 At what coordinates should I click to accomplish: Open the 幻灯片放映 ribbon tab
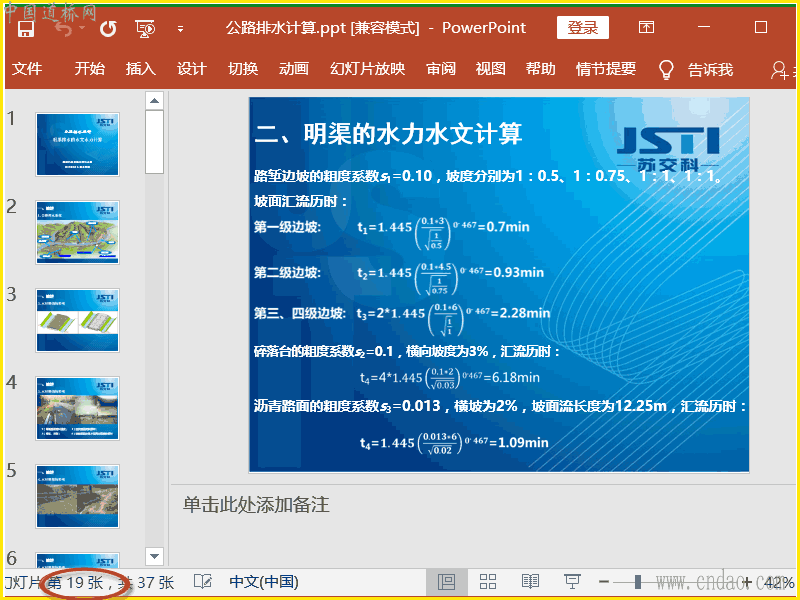coord(367,69)
